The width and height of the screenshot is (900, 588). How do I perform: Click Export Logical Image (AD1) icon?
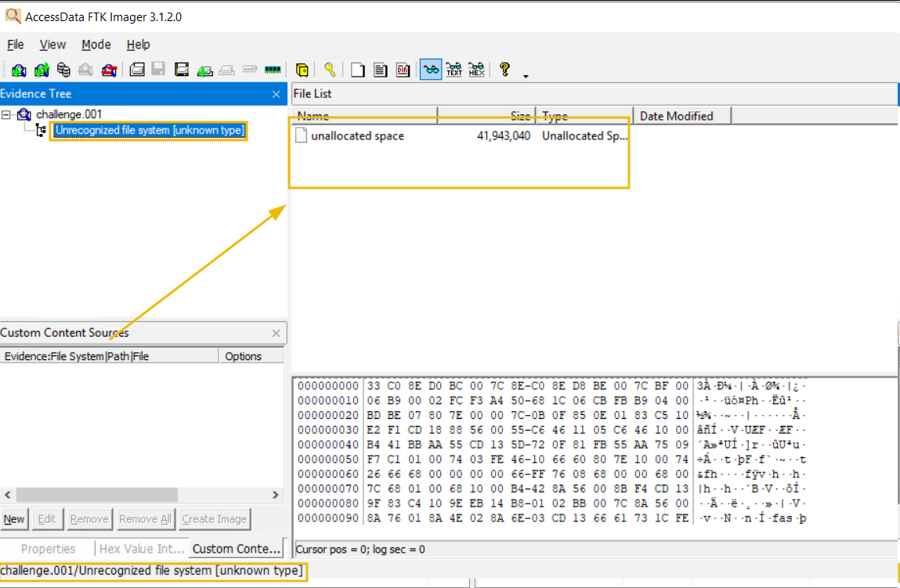point(182,70)
